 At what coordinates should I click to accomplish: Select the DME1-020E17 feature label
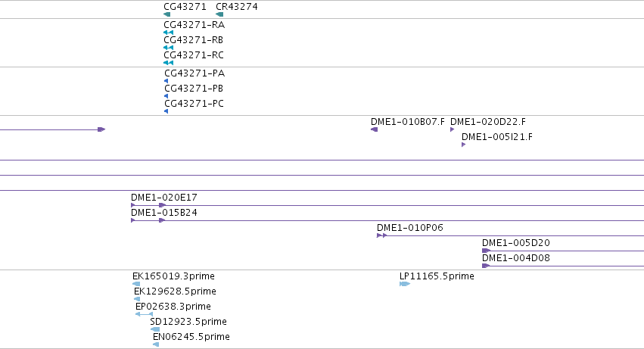pos(164,198)
